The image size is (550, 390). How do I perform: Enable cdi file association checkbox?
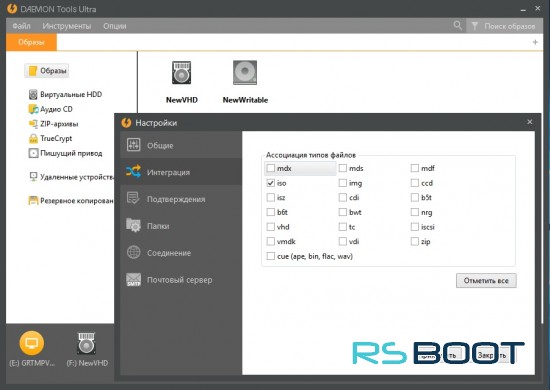(343, 197)
